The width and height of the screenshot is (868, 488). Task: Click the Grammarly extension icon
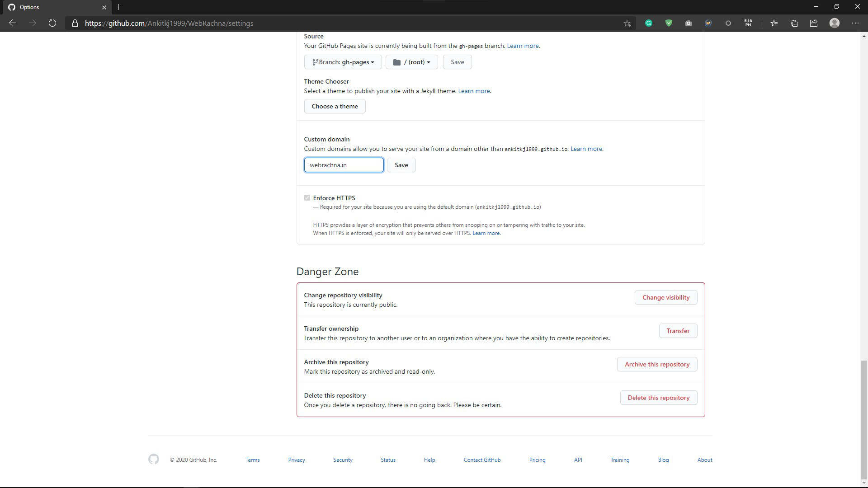649,23
